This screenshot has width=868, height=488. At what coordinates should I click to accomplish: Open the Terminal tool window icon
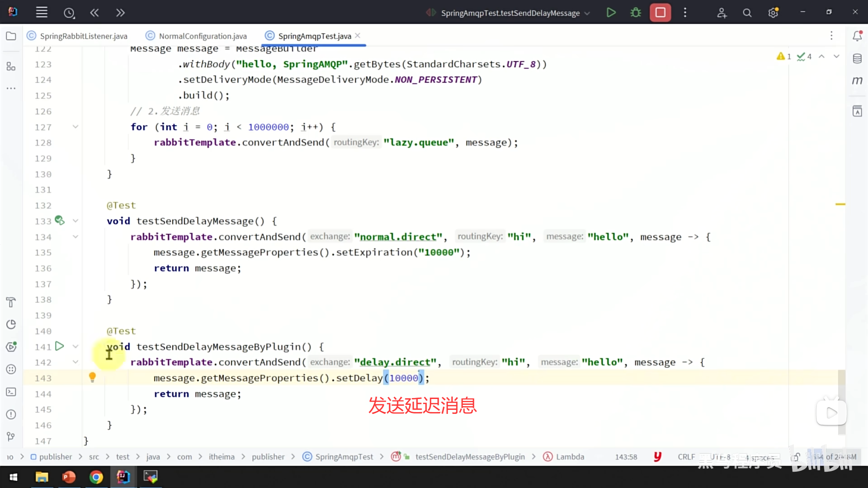[x=11, y=392]
